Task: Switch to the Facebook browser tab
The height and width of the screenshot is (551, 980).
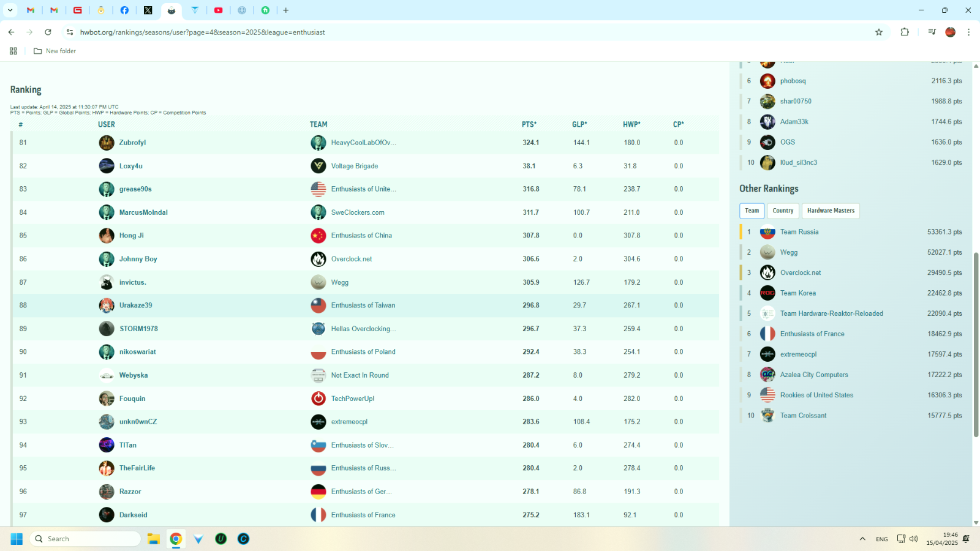Action: coord(124,10)
